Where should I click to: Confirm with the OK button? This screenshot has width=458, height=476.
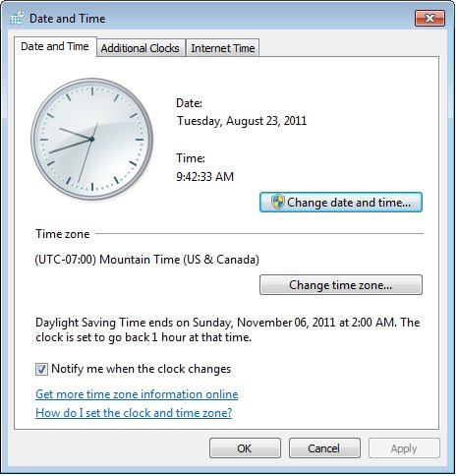tap(246, 449)
